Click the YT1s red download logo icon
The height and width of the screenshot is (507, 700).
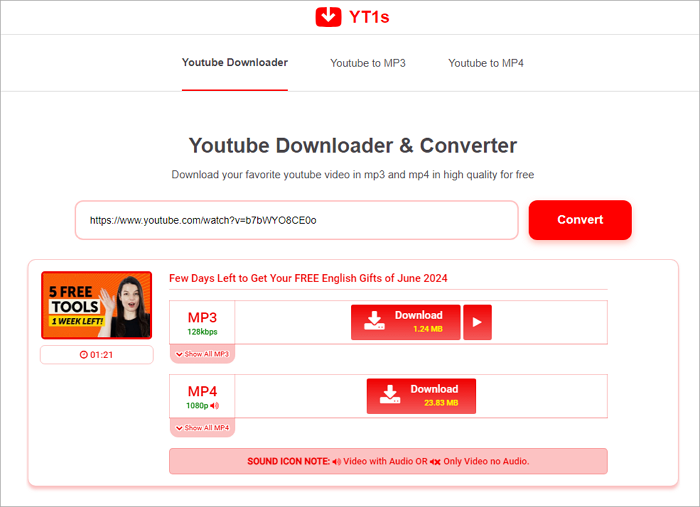(x=328, y=17)
